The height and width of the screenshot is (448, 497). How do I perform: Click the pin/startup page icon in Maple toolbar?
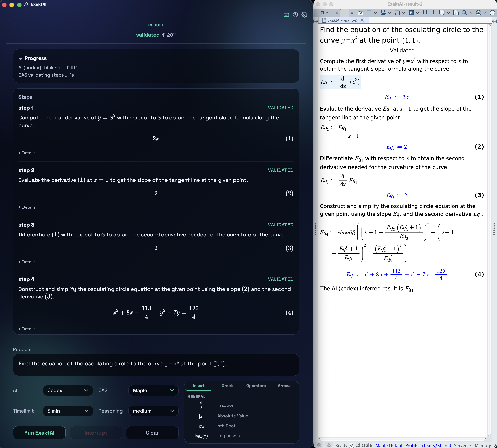click(x=361, y=13)
